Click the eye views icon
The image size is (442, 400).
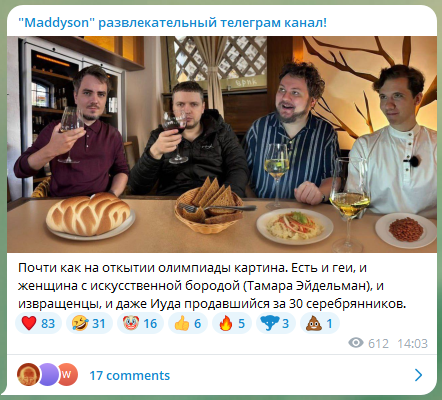pyautogui.click(x=356, y=343)
